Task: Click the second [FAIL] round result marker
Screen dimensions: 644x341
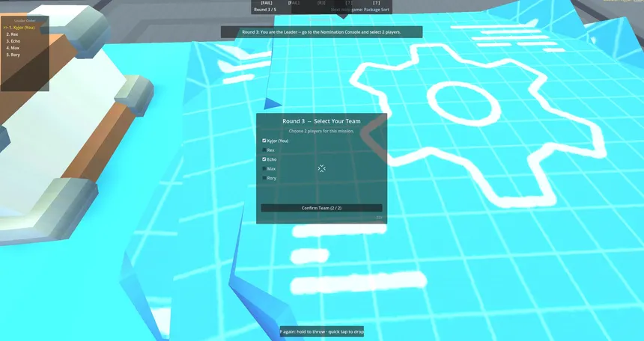Action: (294, 3)
